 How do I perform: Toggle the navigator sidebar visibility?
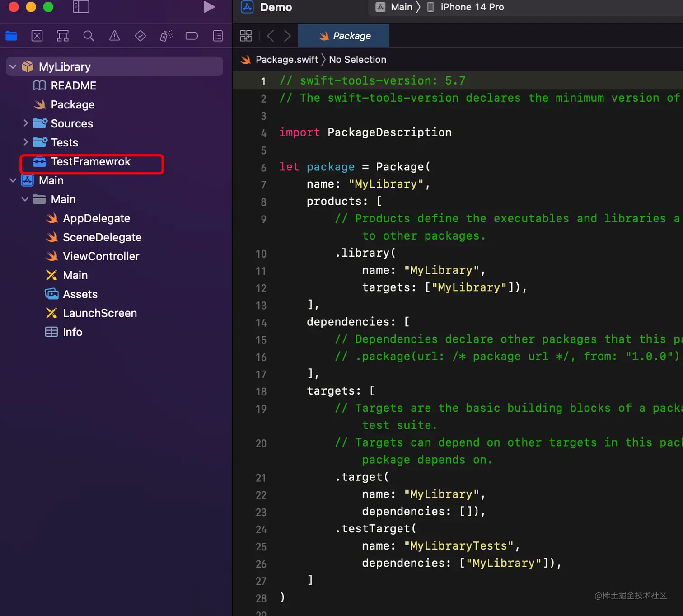(x=81, y=7)
